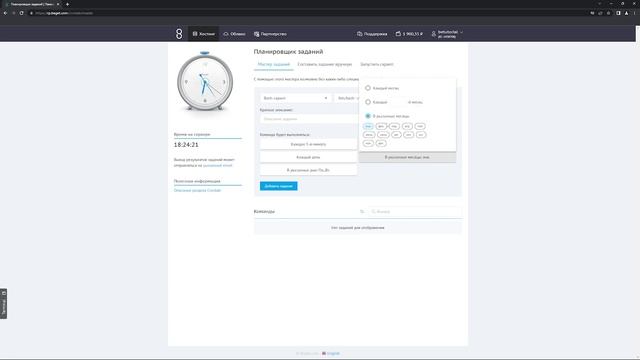This screenshot has height=360, width=640.
Task: Toggle the фев month chip
Action: click(381, 126)
